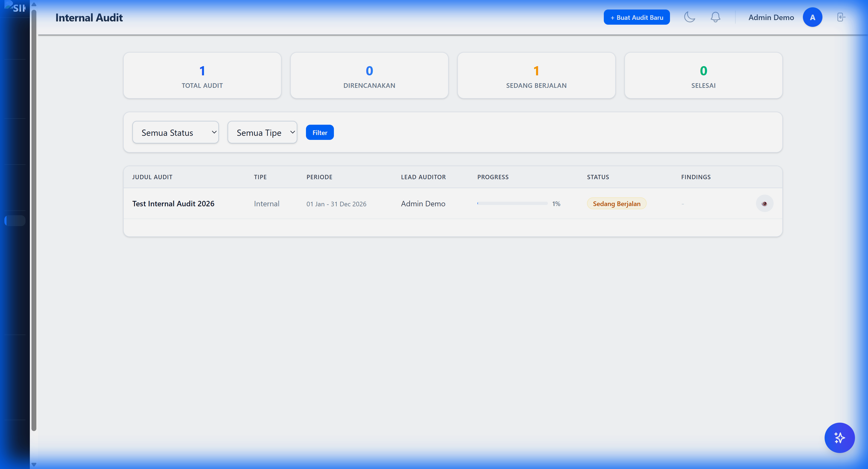The width and height of the screenshot is (868, 469).
Task: Click the SIK logo in the sidebar
Action: [x=15, y=7]
